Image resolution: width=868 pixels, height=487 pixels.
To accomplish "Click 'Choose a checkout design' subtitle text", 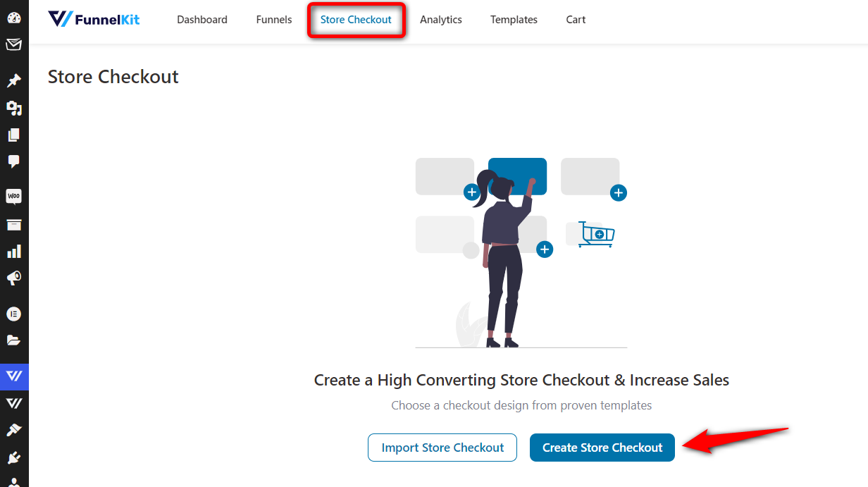I will pos(521,405).
